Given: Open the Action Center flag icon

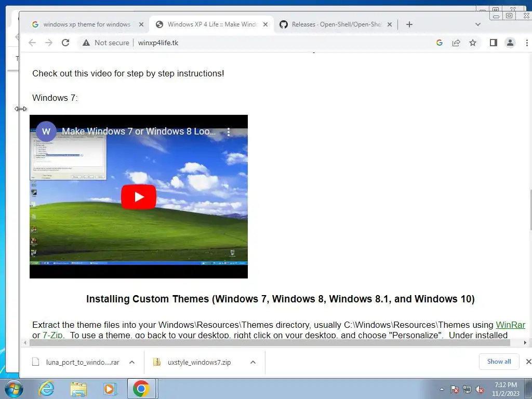Looking at the screenshot, I should click(454, 390).
